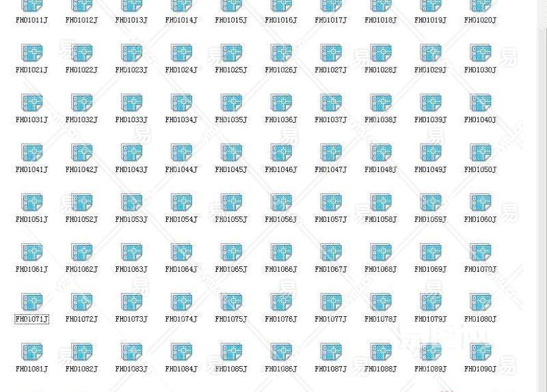Viewport: 547px width, 392px height.
Task: Click the FH01090J file icon
Action: [481, 352]
